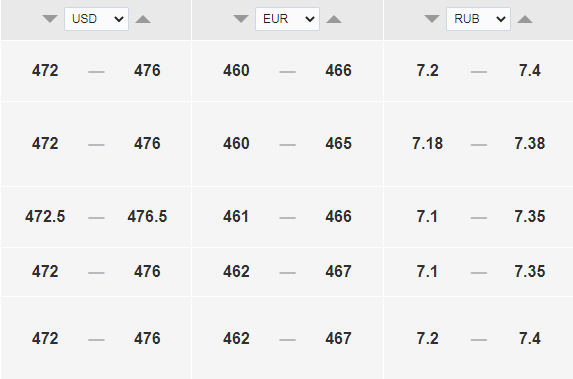Viewport: 573px width, 379px height.
Task: Click the 461 EUR buy rate
Action: 236,216
